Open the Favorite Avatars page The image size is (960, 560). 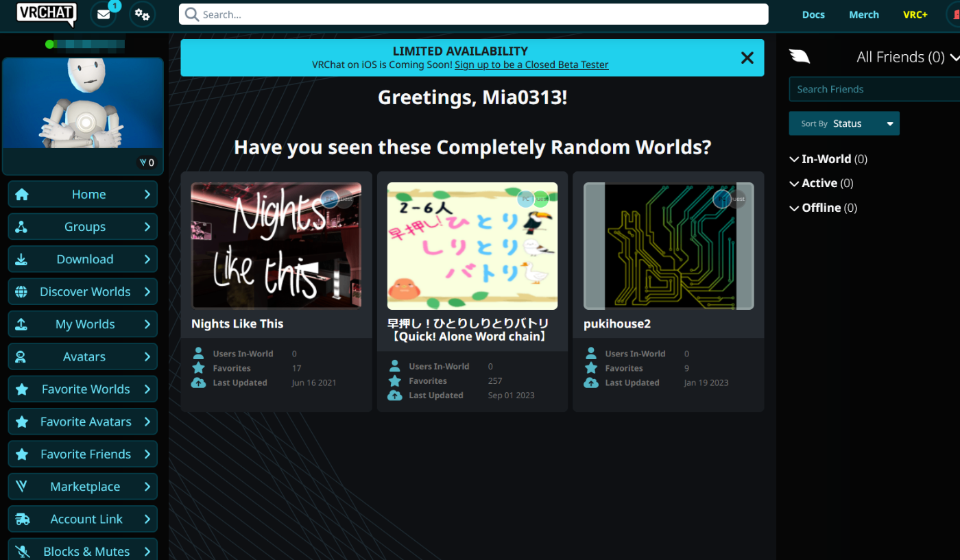83,422
